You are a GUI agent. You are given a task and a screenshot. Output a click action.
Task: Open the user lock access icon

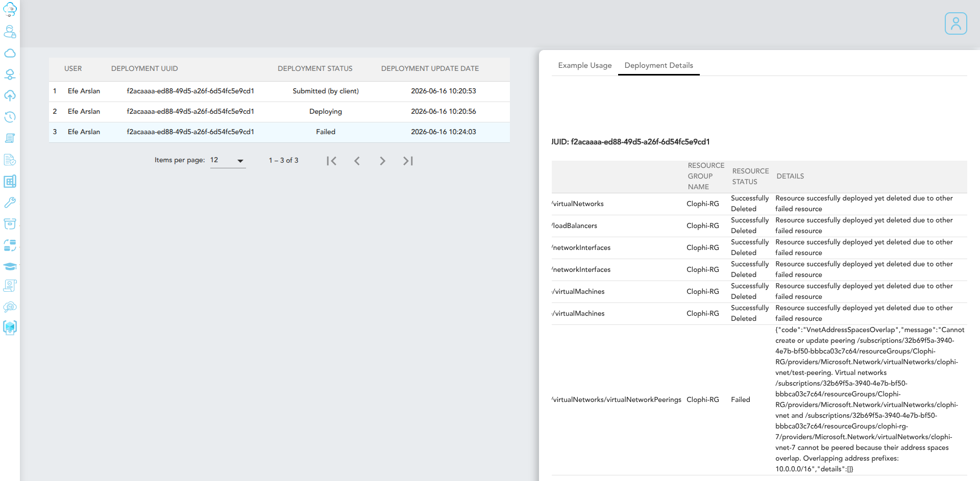(x=10, y=32)
